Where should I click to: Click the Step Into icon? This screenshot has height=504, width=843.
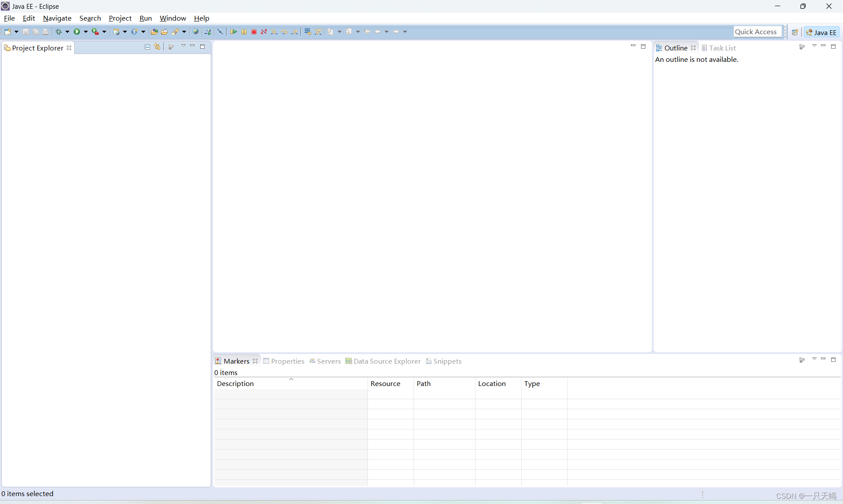(x=274, y=32)
